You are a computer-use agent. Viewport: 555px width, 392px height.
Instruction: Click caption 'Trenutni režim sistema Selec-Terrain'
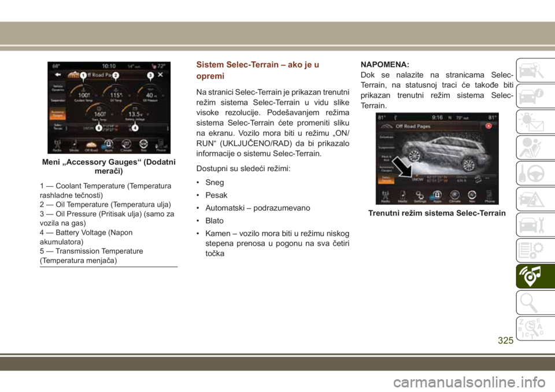(x=437, y=213)
